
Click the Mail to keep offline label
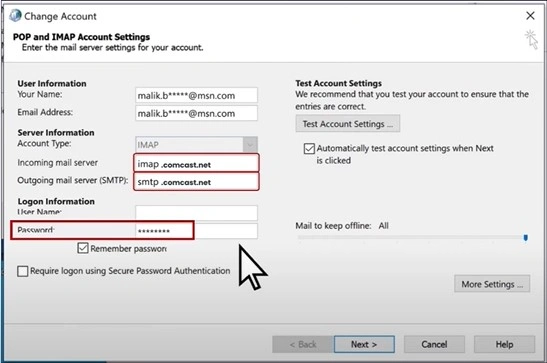333,226
